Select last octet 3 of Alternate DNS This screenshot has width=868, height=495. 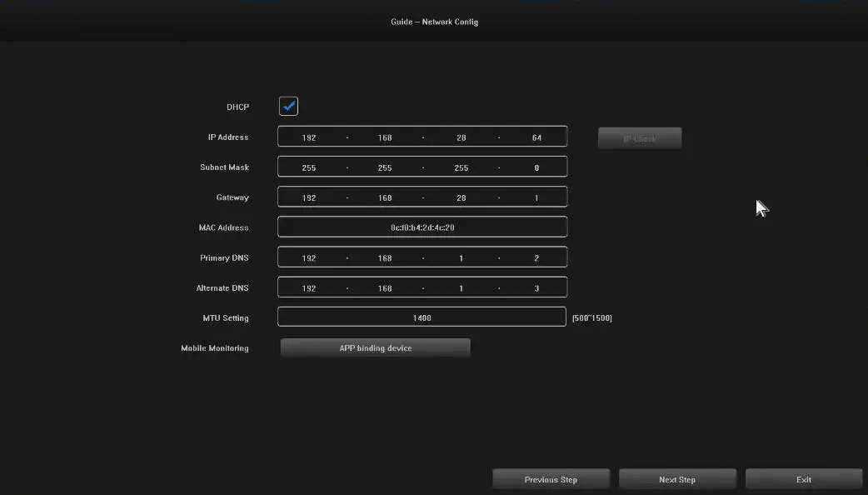536,288
